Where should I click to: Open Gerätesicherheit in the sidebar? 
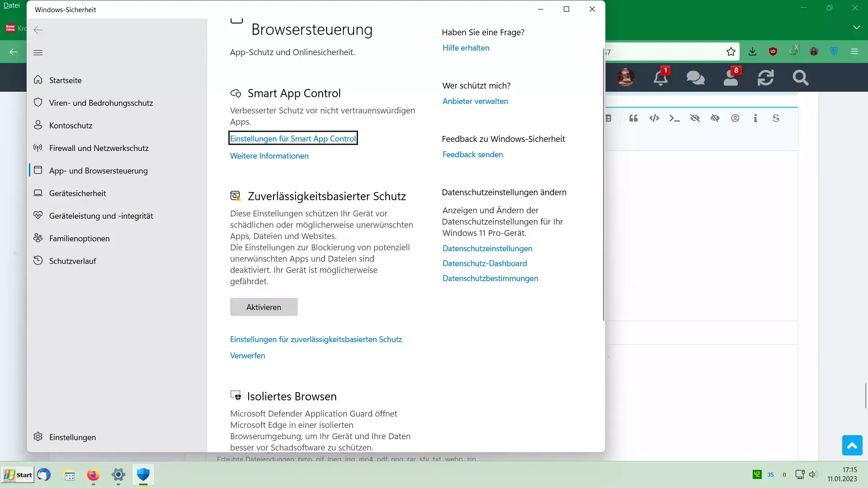(77, 193)
